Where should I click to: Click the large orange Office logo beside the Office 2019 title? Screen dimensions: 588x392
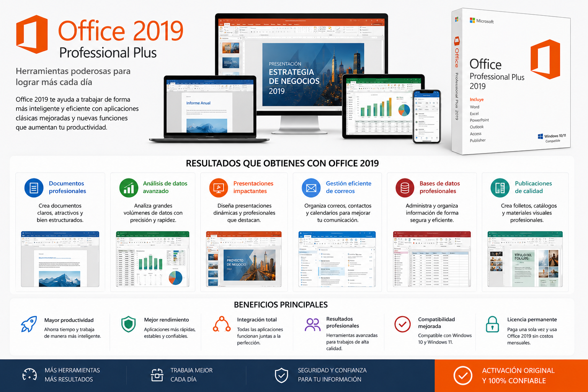pos(32,34)
